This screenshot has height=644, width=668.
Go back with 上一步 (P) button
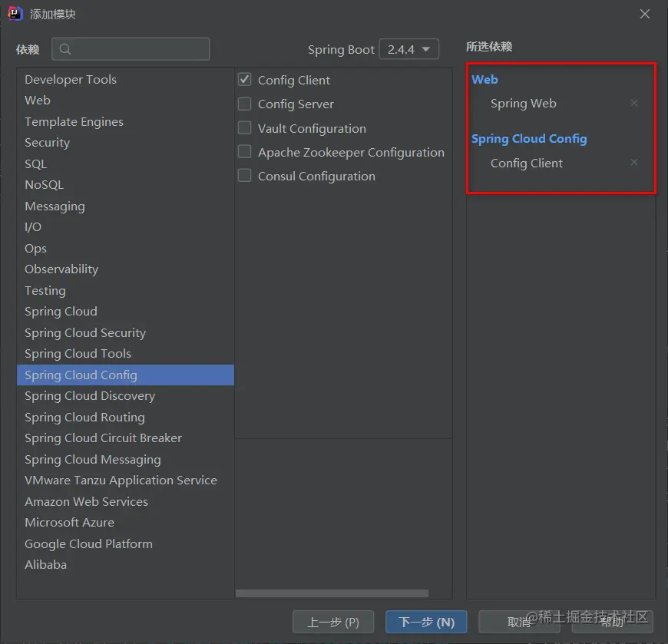333,622
